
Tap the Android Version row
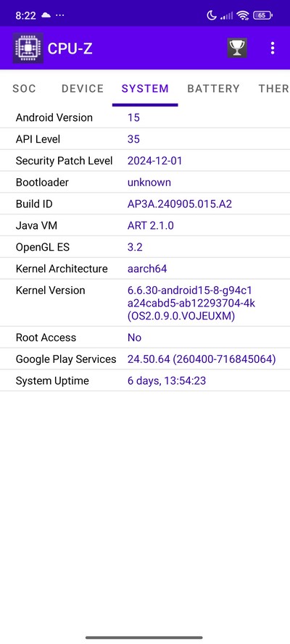click(145, 117)
